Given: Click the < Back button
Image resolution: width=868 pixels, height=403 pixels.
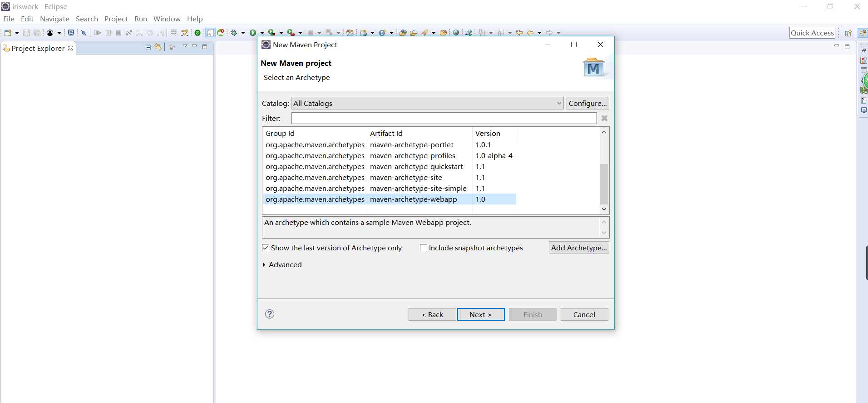Looking at the screenshot, I should (432, 314).
